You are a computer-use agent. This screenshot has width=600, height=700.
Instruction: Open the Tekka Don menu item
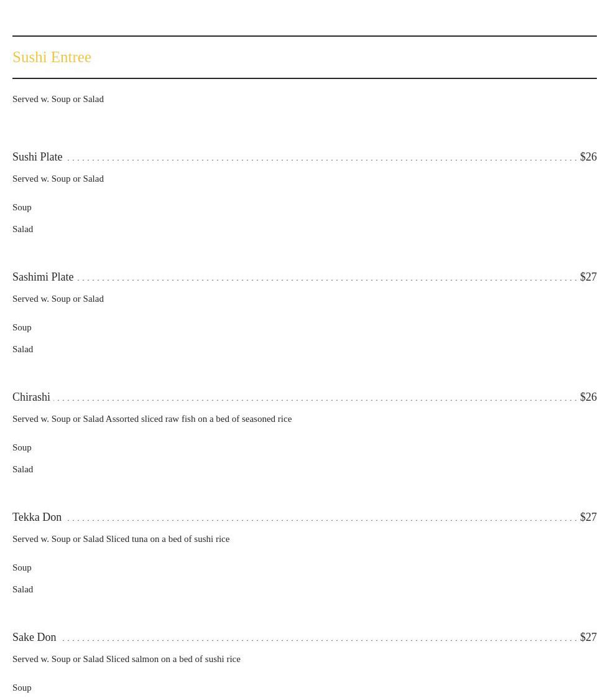click(x=37, y=517)
